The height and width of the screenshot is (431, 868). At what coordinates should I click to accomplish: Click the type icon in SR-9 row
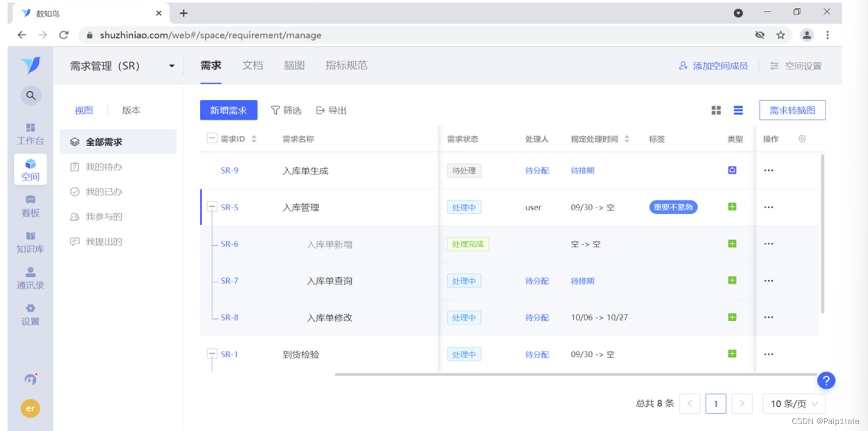point(732,170)
